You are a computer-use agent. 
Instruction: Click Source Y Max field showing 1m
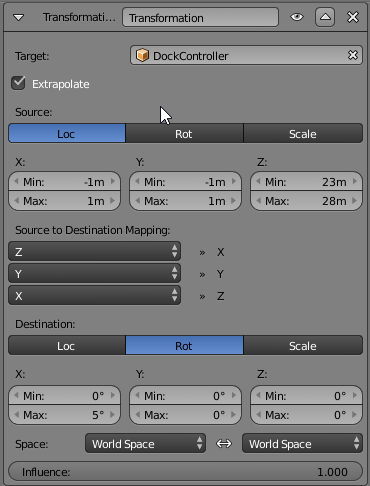[185, 201]
